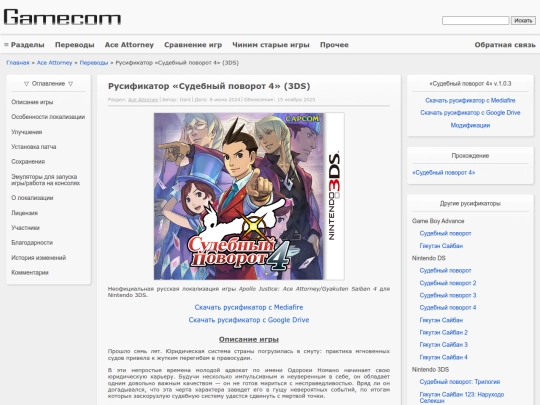Click sidebar Скачать русификатор с Mediafire link
This screenshot has width=540, height=405.
(470, 101)
